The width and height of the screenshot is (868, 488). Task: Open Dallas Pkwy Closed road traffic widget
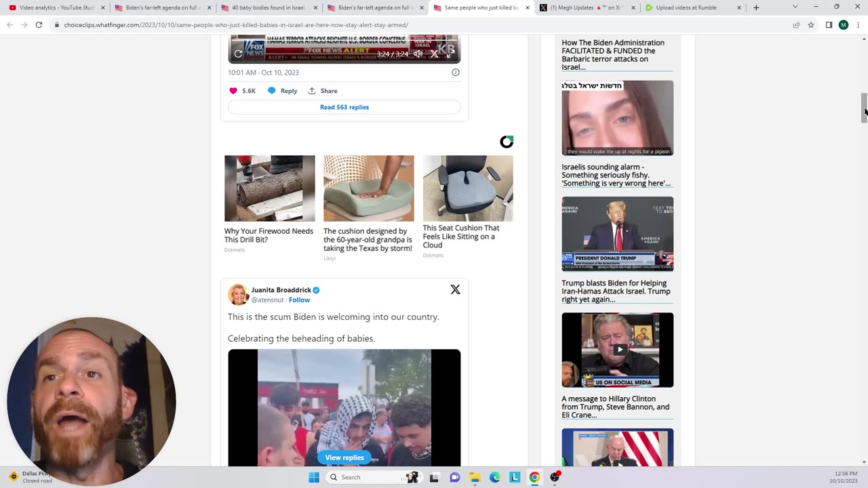[x=31, y=477]
